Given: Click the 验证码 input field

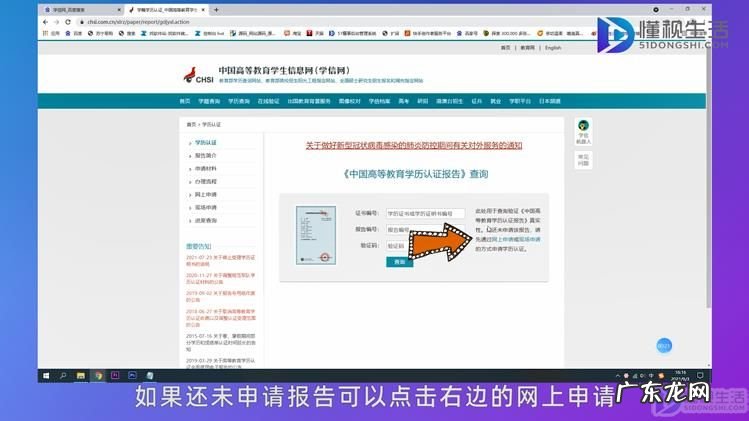Looking at the screenshot, I should click(x=399, y=246).
